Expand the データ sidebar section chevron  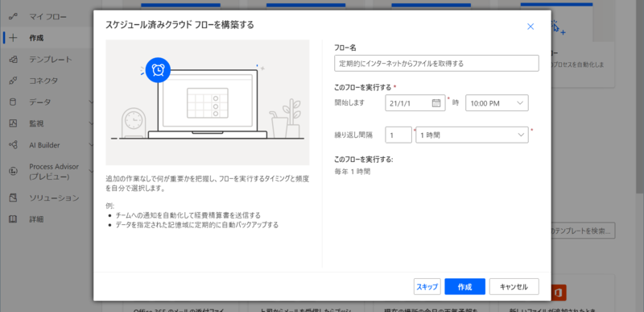(x=91, y=102)
